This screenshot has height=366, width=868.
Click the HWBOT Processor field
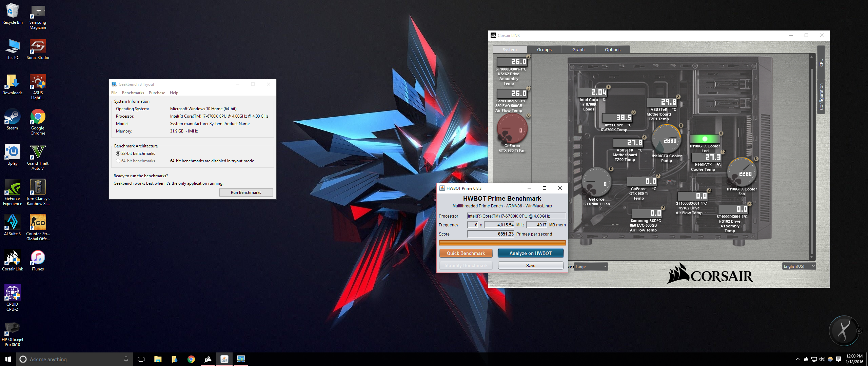(x=516, y=216)
